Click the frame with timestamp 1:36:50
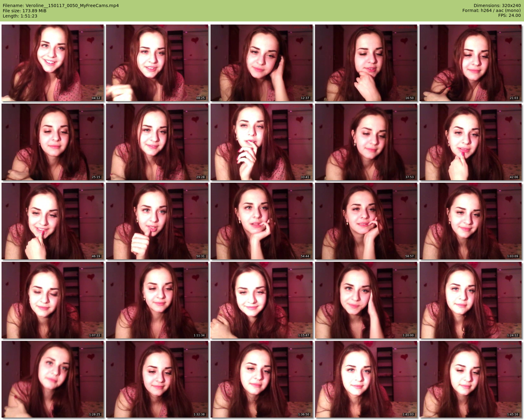Screen dimensions: 524x420 [261, 379]
